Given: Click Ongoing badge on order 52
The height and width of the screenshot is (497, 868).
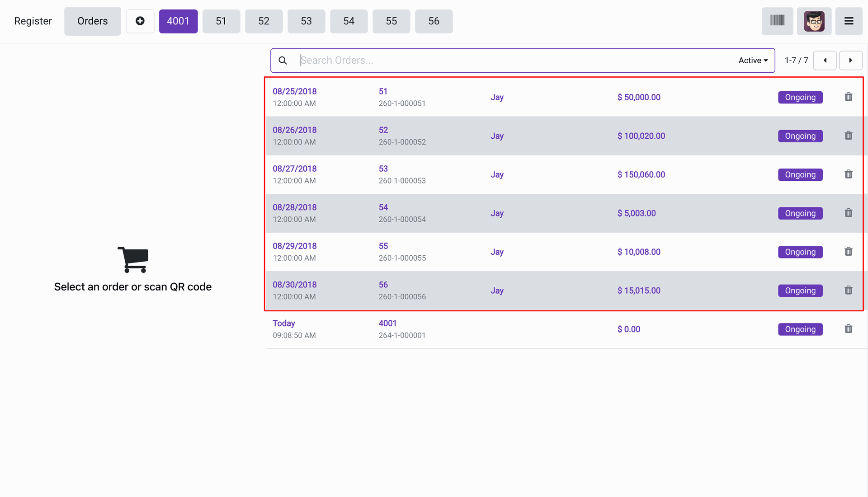Looking at the screenshot, I should (800, 136).
